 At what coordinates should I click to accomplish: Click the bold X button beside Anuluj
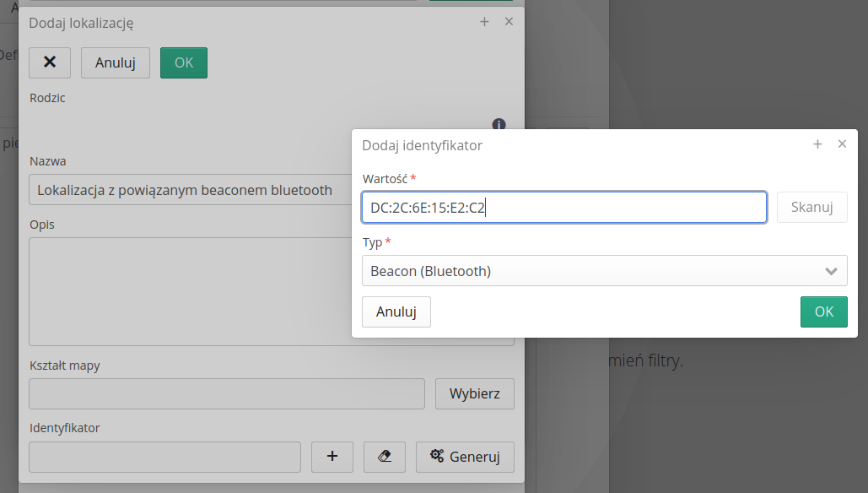[x=50, y=62]
